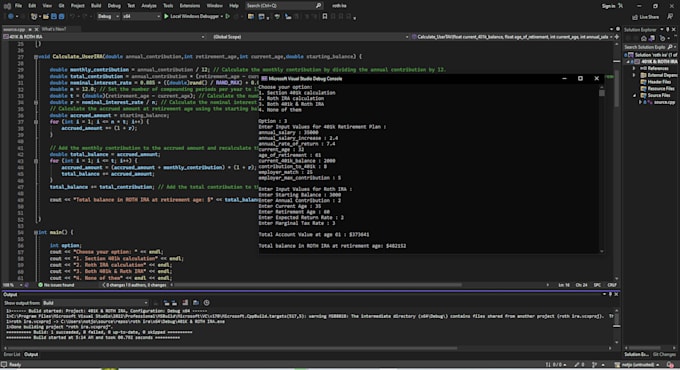Open the Git menu
This screenshot has height=370, width=680.
coord(61,6)
